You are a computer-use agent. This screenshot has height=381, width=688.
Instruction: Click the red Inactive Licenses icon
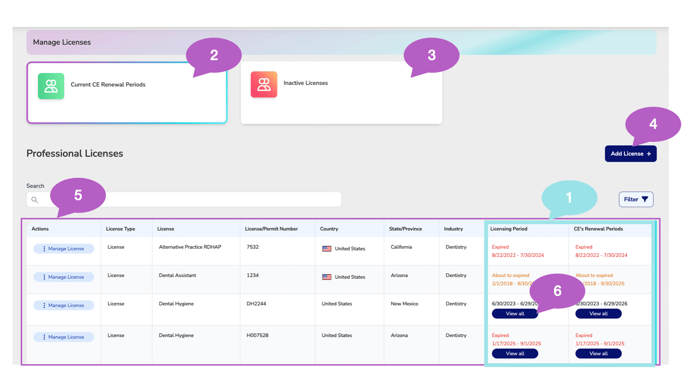coord(264,84)
